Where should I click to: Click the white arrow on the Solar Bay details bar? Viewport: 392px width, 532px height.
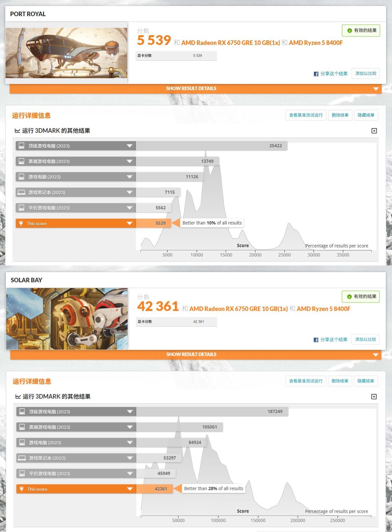point(375,355)
